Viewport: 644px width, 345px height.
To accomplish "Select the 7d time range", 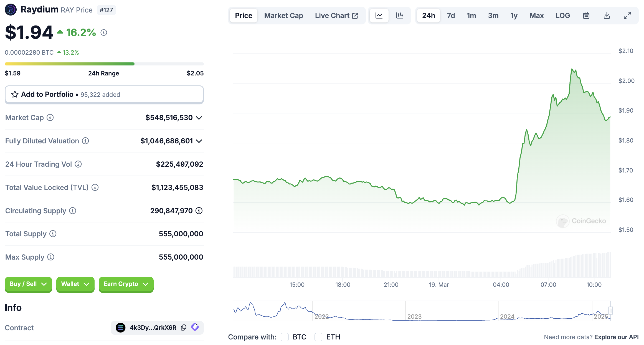I will tap(451, 16).
